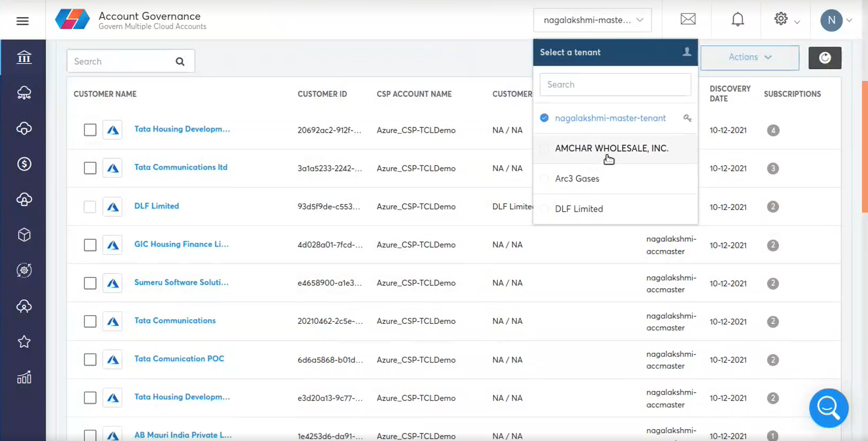The width and height of the screenshot is (868, 441).
Task: Click customer ID 6d6a5868-b01d…
Action: (x=330, y=359)
